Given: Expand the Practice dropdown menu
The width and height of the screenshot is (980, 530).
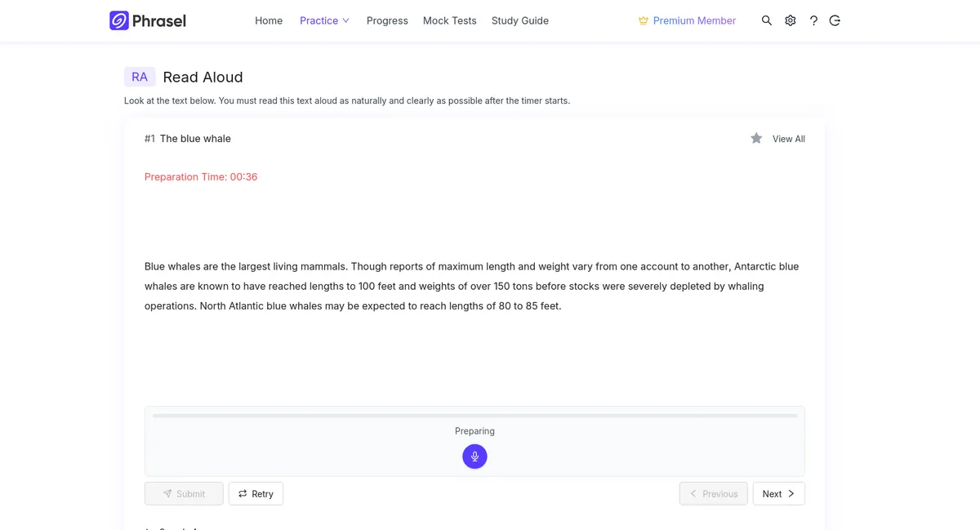Looking at the screenshot, I should tap(324, 20).
